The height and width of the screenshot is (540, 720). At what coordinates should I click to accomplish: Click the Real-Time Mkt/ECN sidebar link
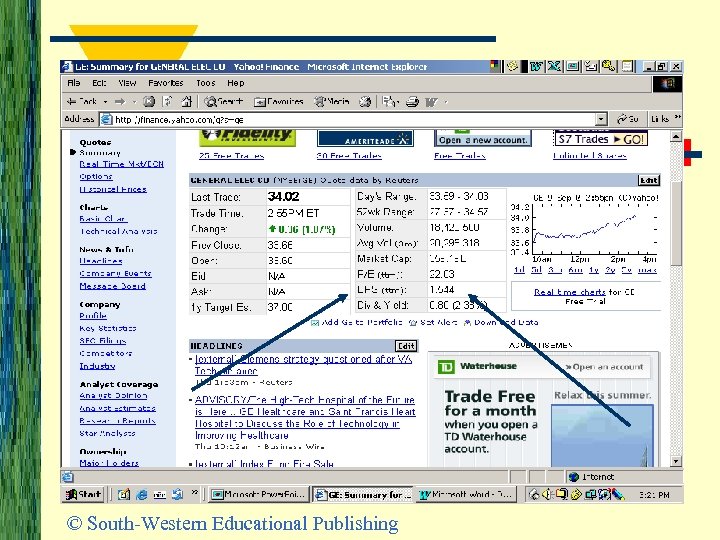121,164
